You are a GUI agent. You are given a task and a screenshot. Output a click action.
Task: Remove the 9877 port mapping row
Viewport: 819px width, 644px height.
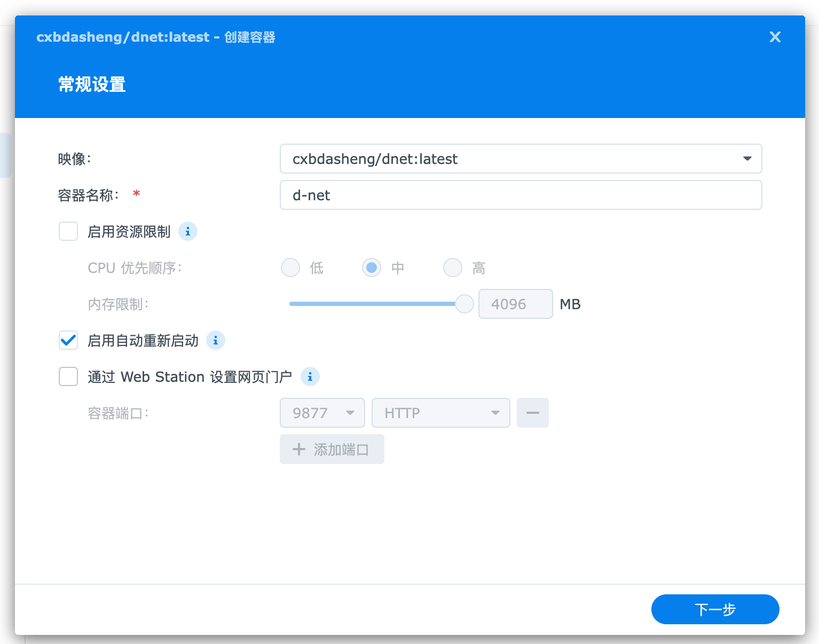click(x=532, y=412)
